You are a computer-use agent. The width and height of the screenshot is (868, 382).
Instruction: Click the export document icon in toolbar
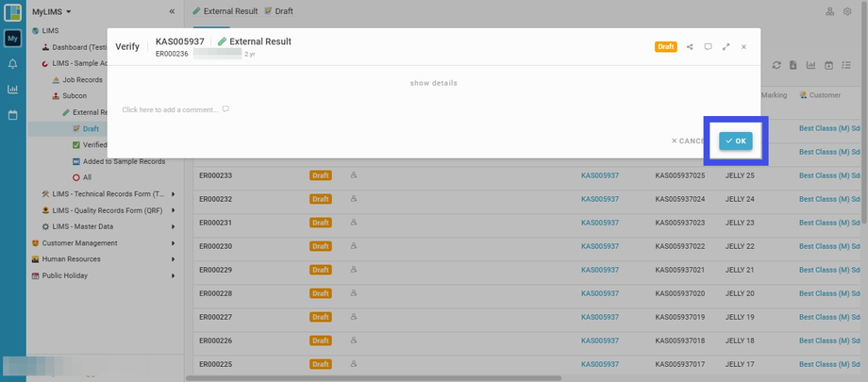click(x=793, y=65)
